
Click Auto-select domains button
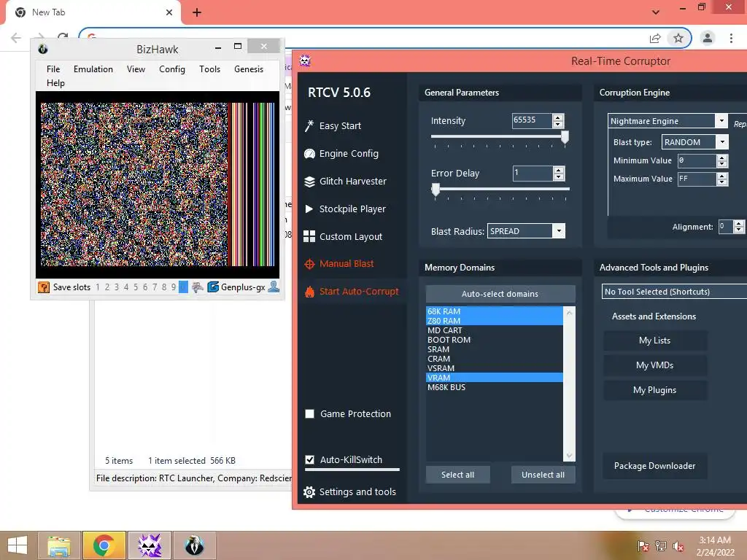pos(500,294)
